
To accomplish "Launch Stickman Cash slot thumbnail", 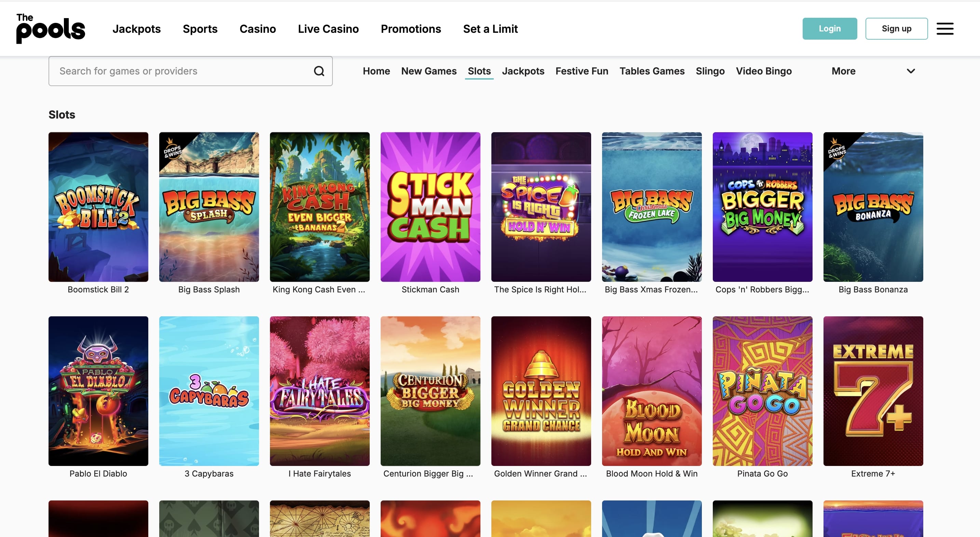I will tap(430, 207).
